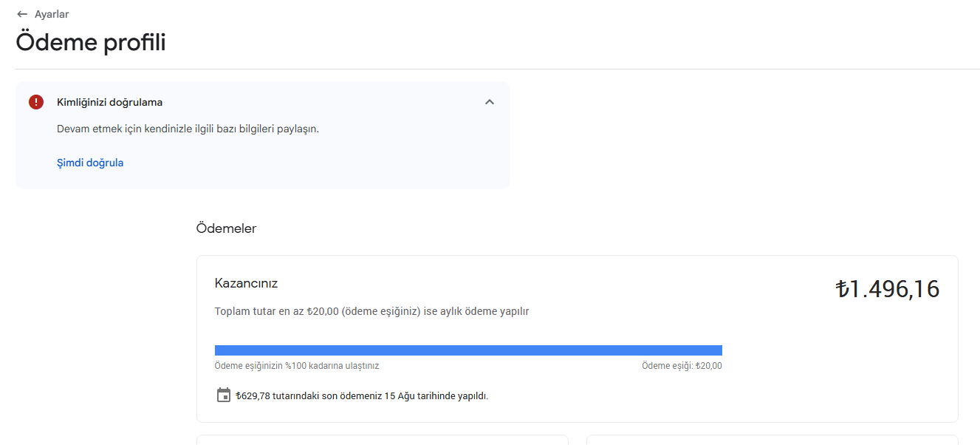The image size is (980, 445).
Task: Click the Toplam tutar en az ₺20,00 description
Action: coord(371,311)
